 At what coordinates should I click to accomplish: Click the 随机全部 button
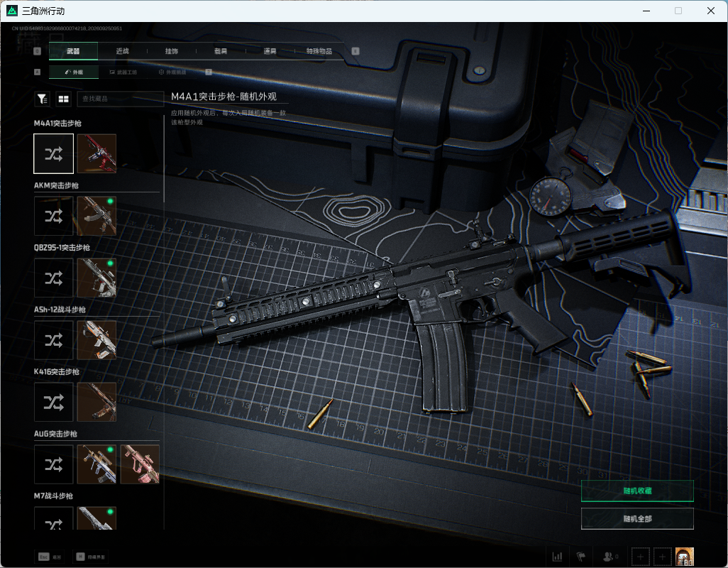(637, 519)
